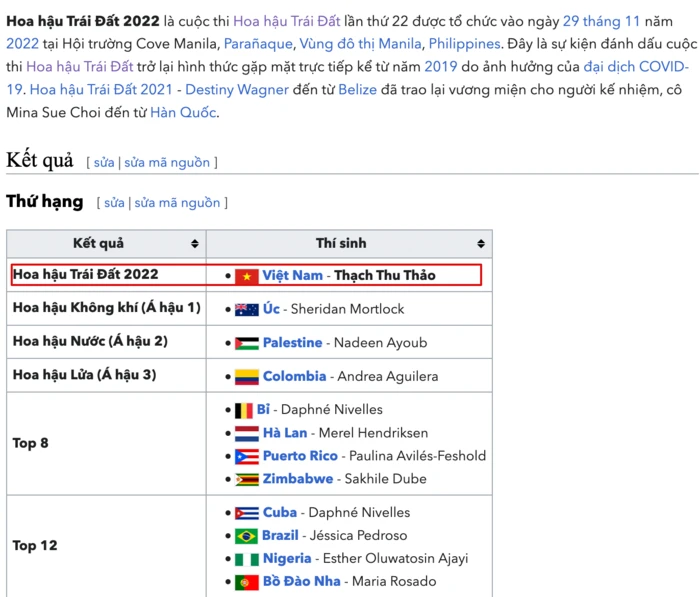700x597 pixels.
Task: Sort table by Kết quả column
Action: coord(194,244)
